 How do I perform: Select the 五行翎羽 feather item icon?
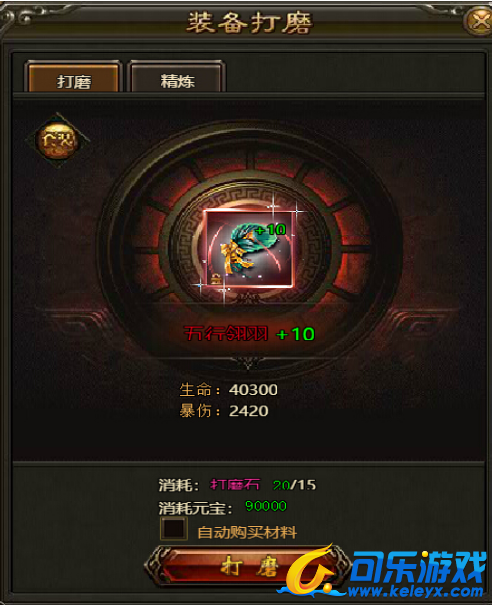pyautogui.click(x=249, y=249)
